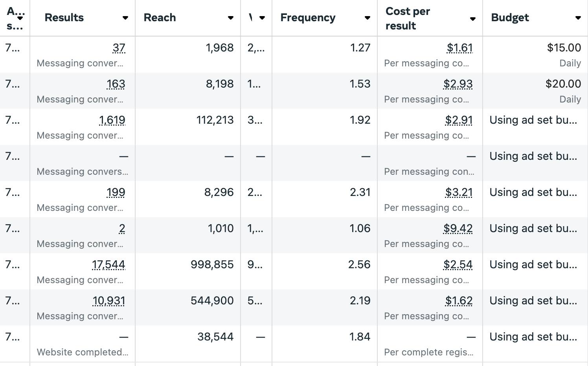Open the 17,544 results value

pos(108,265)
